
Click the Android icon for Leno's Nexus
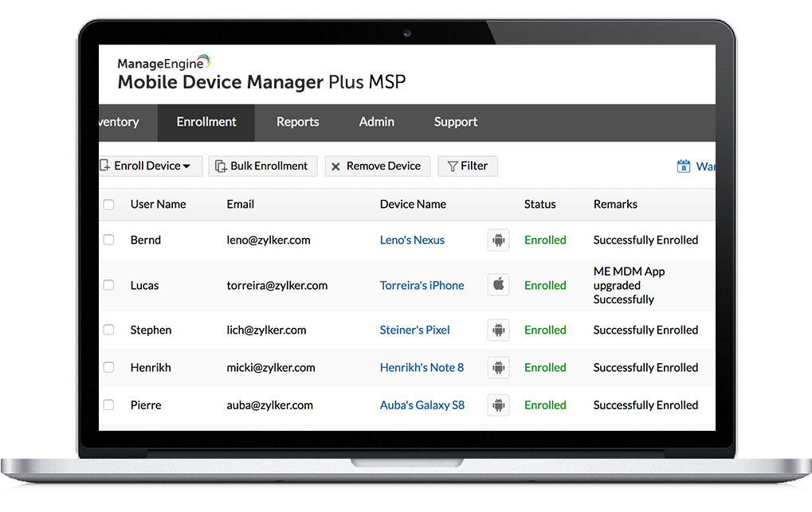[498, 240]
